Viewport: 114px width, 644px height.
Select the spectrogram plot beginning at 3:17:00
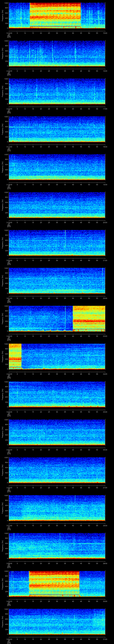57,129
